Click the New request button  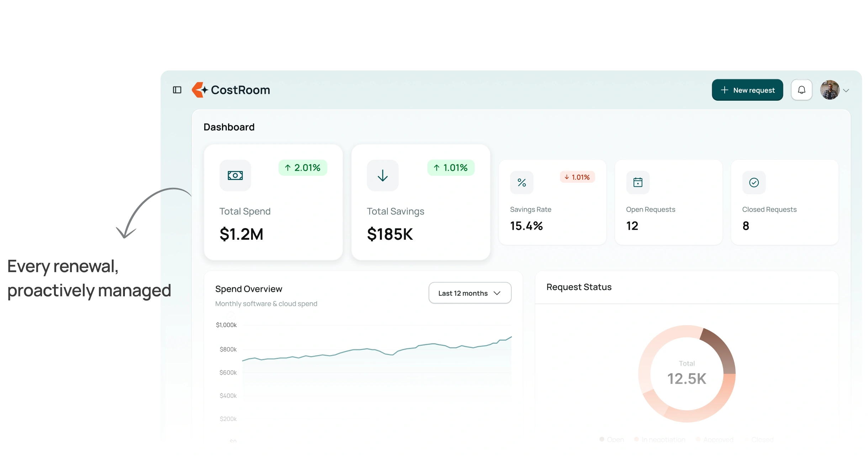tap(747, 90)
